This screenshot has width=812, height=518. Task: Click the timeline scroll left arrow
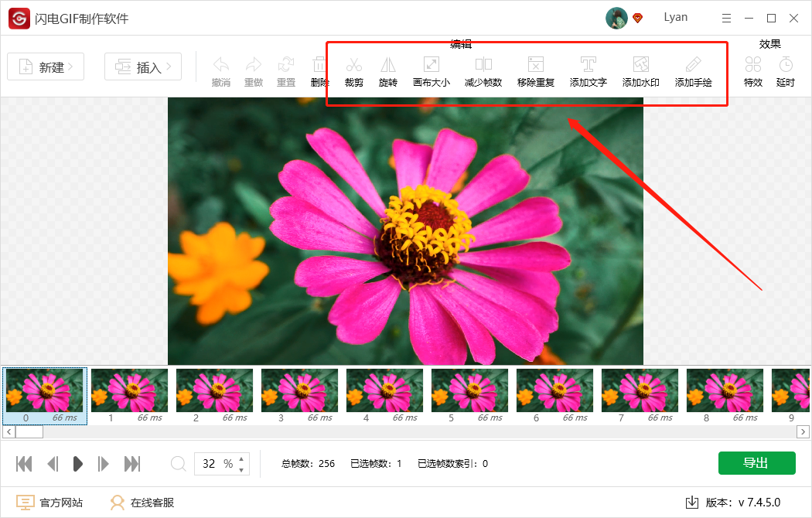tap(9, 431)
